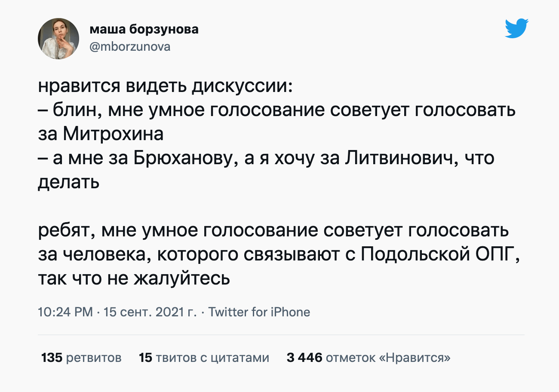Open the Twitter for iPhone source link
This screenshot has height=392, width=559.
point(259,312)
